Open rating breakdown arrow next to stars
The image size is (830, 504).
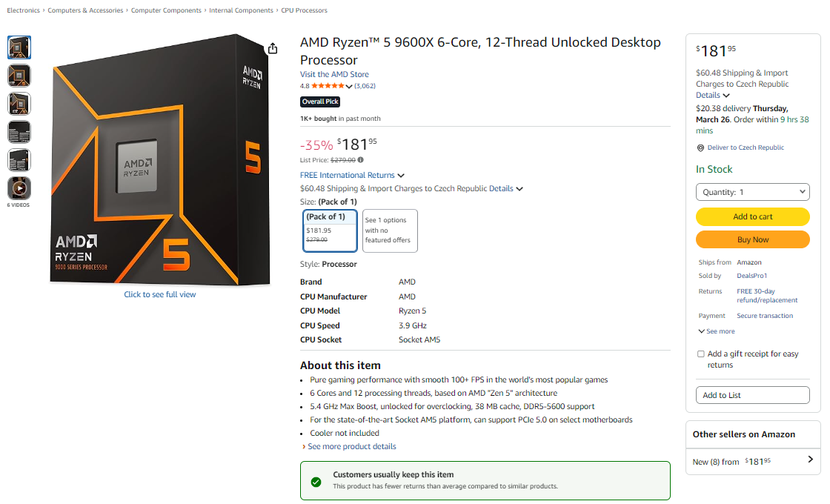click(349, 87)
